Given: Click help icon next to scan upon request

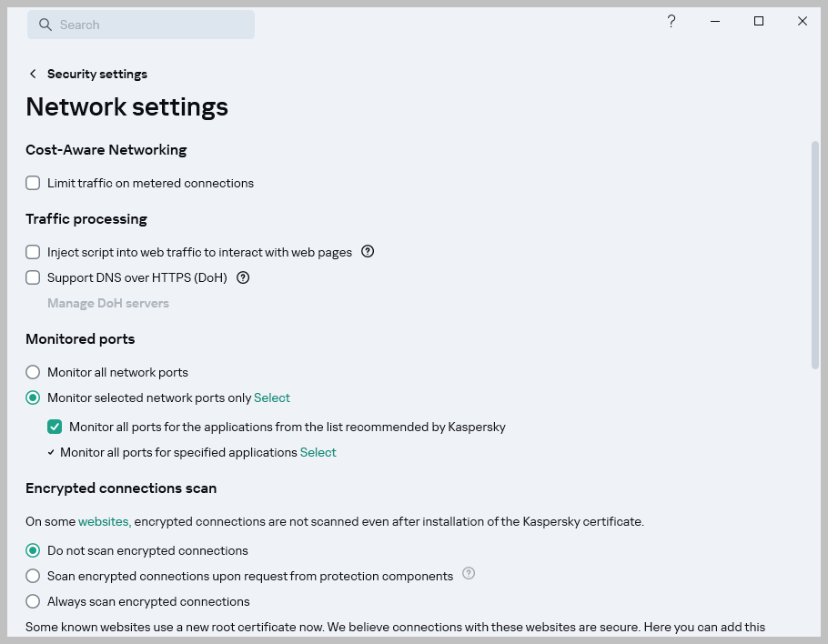Looking at the screenshot, I should pyautogui.click(x=469, y=574).
